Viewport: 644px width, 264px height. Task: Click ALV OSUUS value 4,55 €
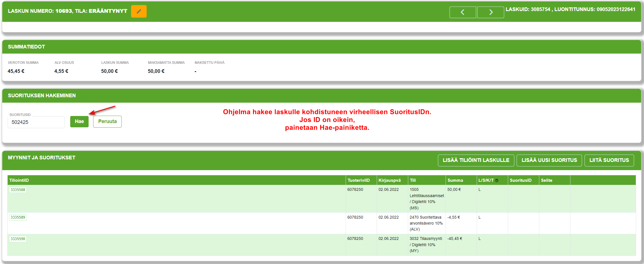click(x=61, y=71)
